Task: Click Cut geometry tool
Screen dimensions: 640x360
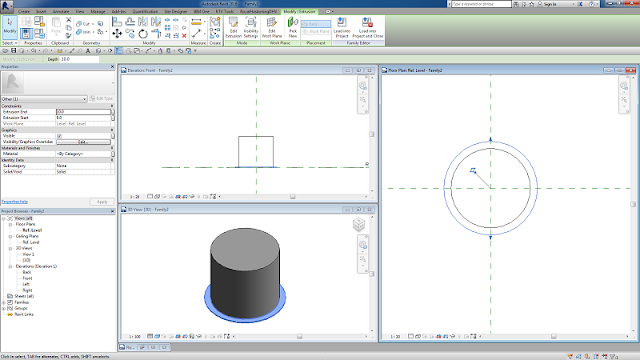Action: click(83, 24)
